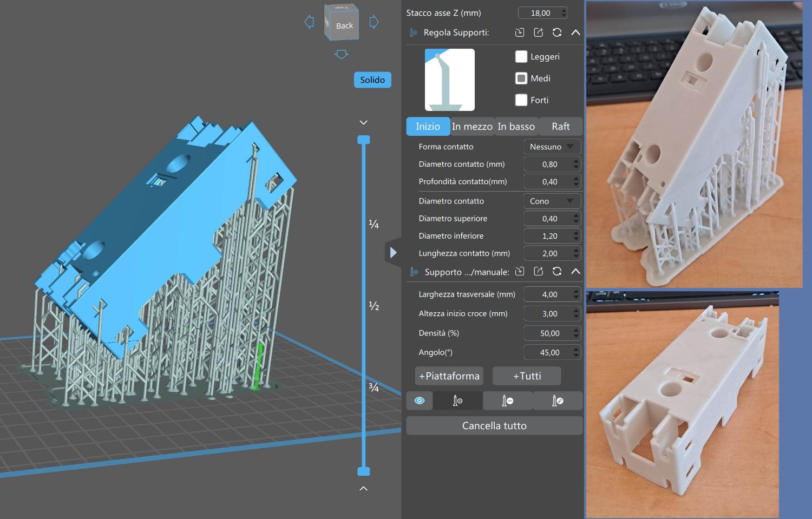The height and width of the screenshot is (519, 812).
Task: Click refresh icon in Supporto manuale header
Action: point(556,272)
